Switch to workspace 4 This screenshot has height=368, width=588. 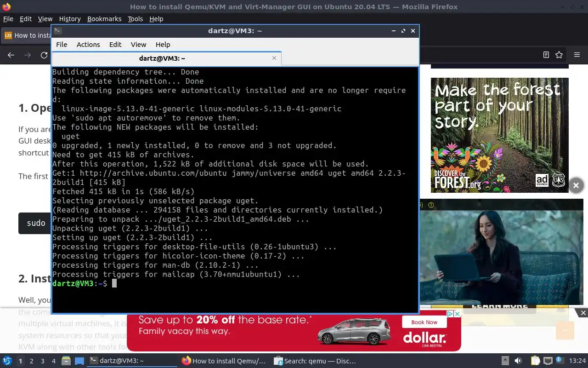[54, 361]
